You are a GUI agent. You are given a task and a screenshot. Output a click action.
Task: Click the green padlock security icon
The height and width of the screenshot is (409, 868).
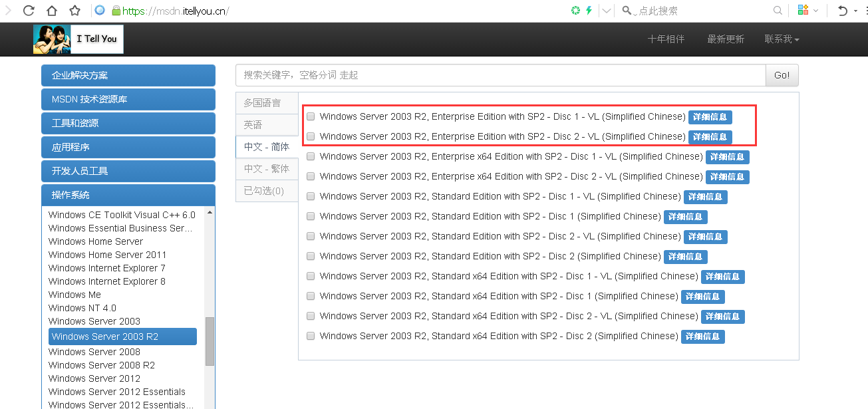pos(116,11)
